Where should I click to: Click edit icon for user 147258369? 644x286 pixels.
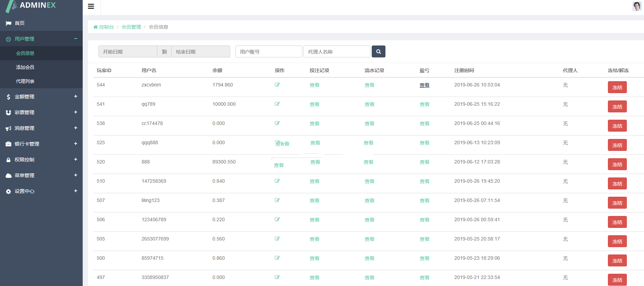click(x=277, y=181)
